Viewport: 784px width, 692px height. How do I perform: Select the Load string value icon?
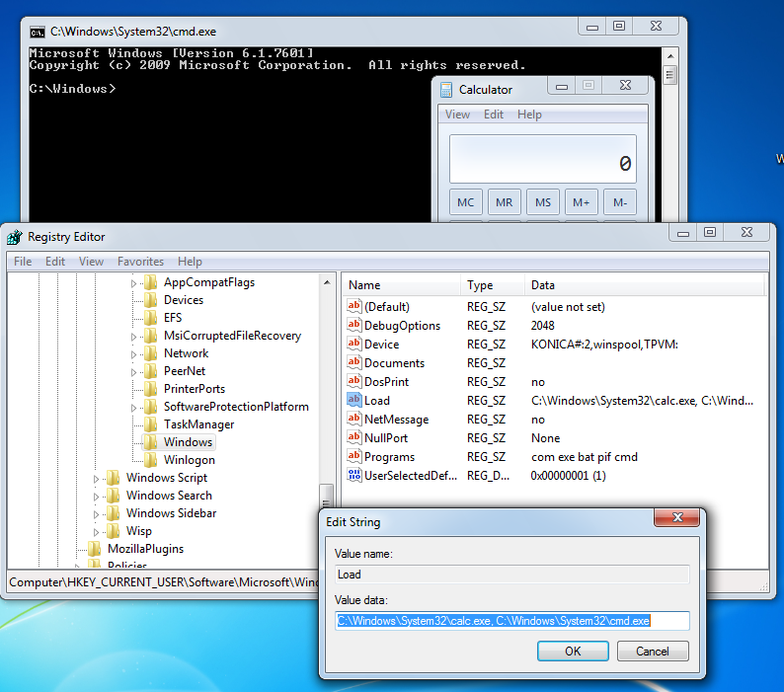[355, 401]
